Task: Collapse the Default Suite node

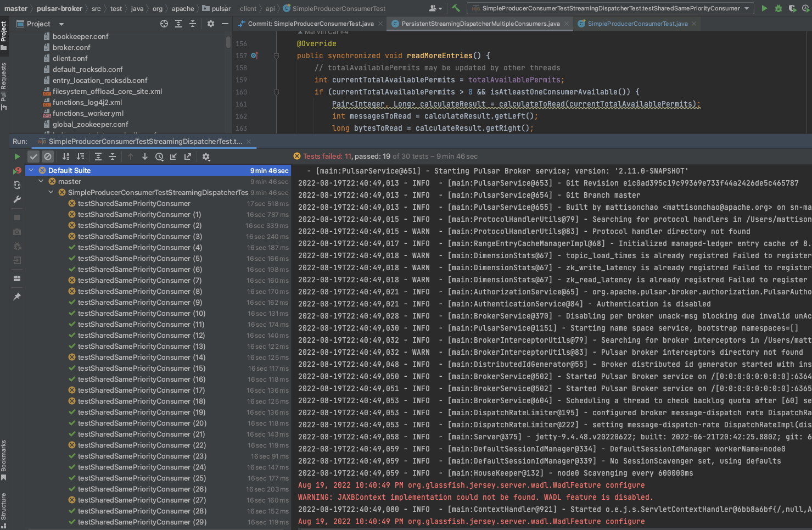Action: (x=31, y=170)
